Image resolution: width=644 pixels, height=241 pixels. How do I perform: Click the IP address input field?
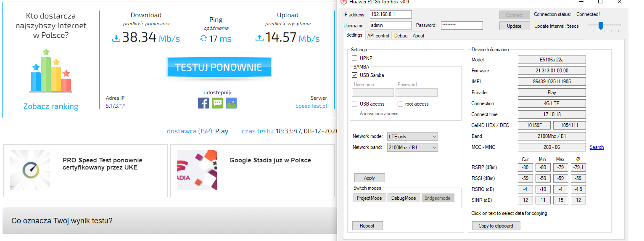click(x=391, y=14)
